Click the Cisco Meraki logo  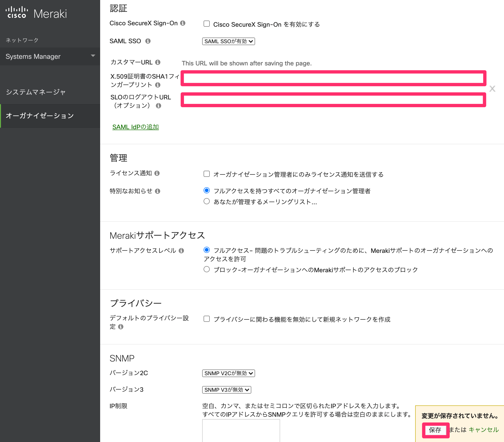[36, 13]
